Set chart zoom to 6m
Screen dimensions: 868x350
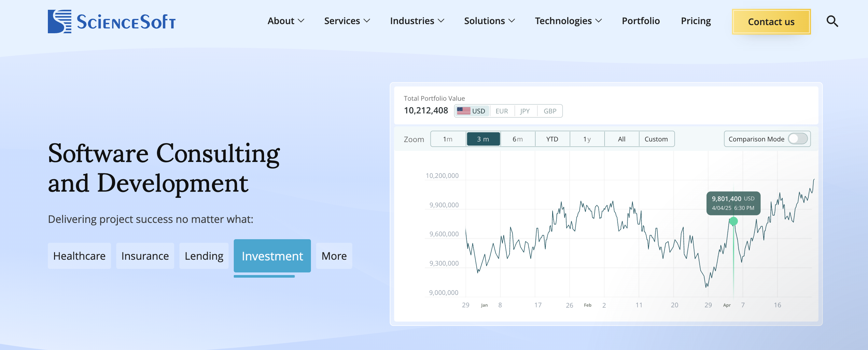(518, 139)
